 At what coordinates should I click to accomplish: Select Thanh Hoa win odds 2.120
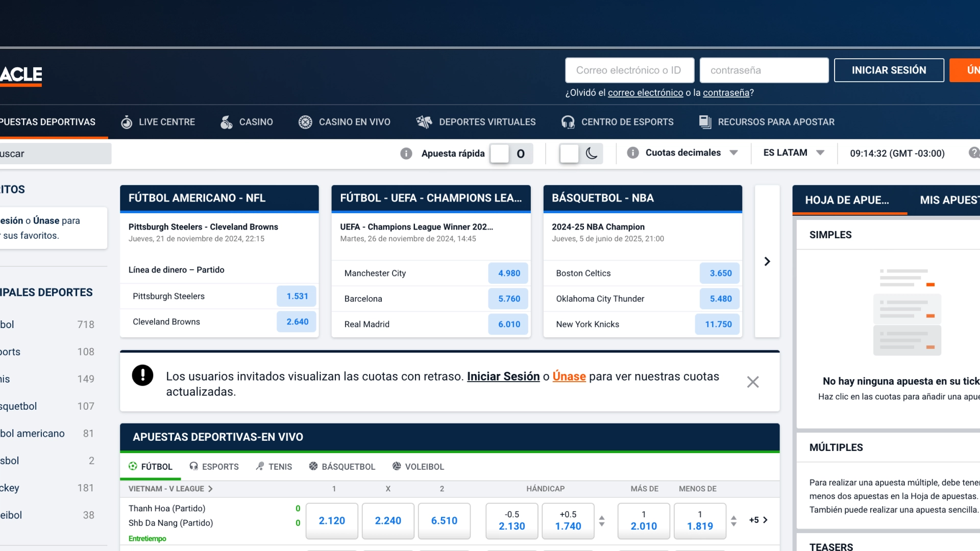coord(332,521)
